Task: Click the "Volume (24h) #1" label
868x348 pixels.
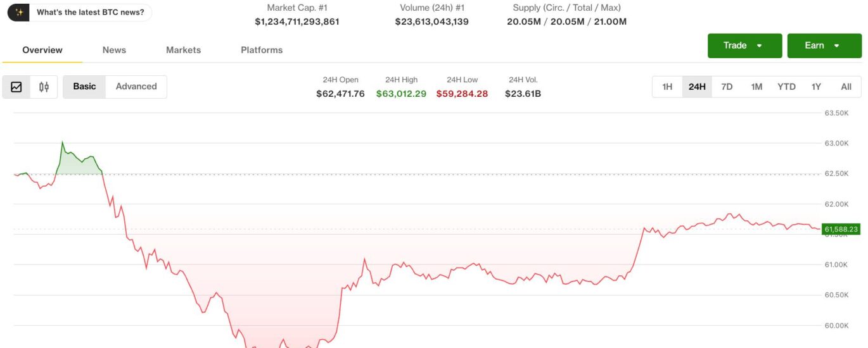Action: point(432,8)
